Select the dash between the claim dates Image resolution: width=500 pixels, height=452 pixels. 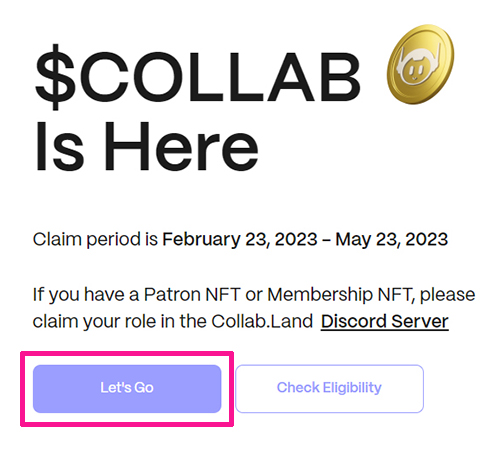point(326,240)
